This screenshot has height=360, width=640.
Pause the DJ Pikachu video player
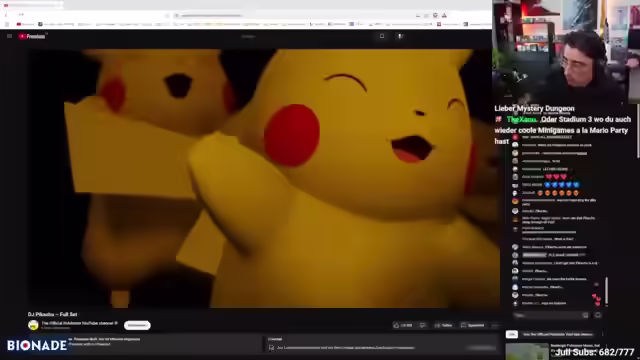point(264,178)
